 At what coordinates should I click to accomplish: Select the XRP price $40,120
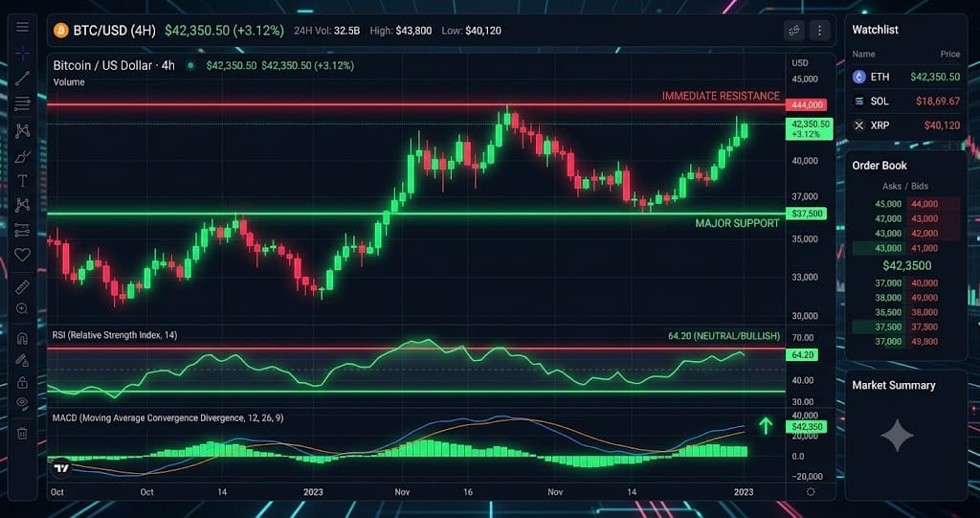pyautogui.click(x=942, y=125)
